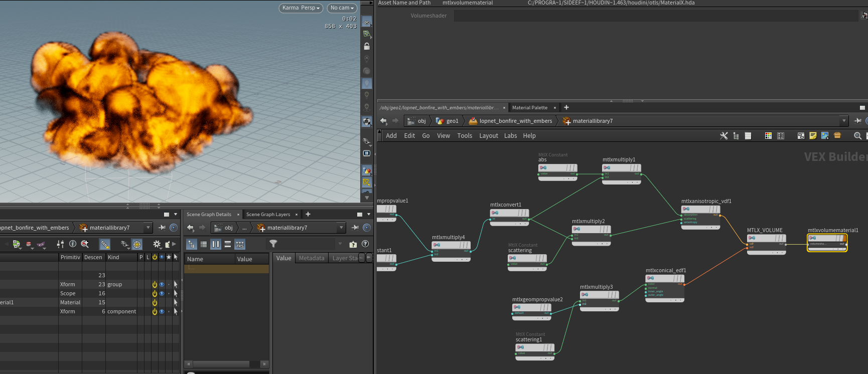This screenshot has height=374, width=868.
Task: Click the yellow selection tool icon in viewport sidebar
Action: (x=367, y=182)
